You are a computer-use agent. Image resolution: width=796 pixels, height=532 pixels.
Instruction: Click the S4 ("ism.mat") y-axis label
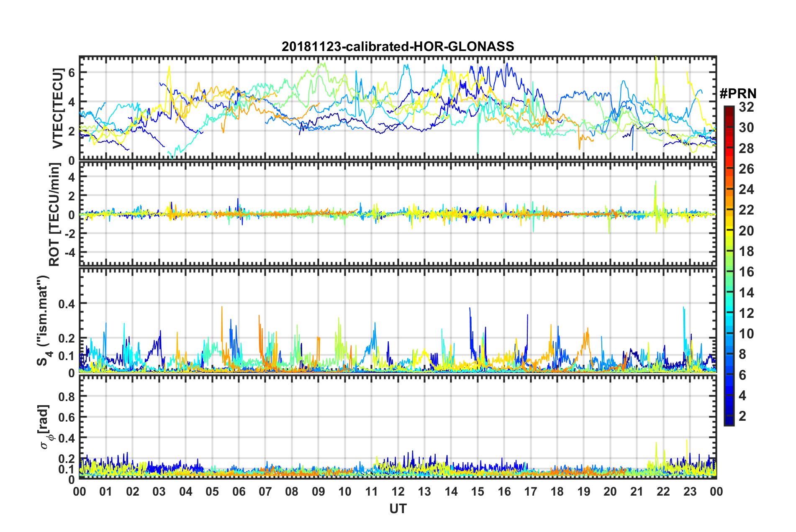pyautogui.click(x=44, y=321)
